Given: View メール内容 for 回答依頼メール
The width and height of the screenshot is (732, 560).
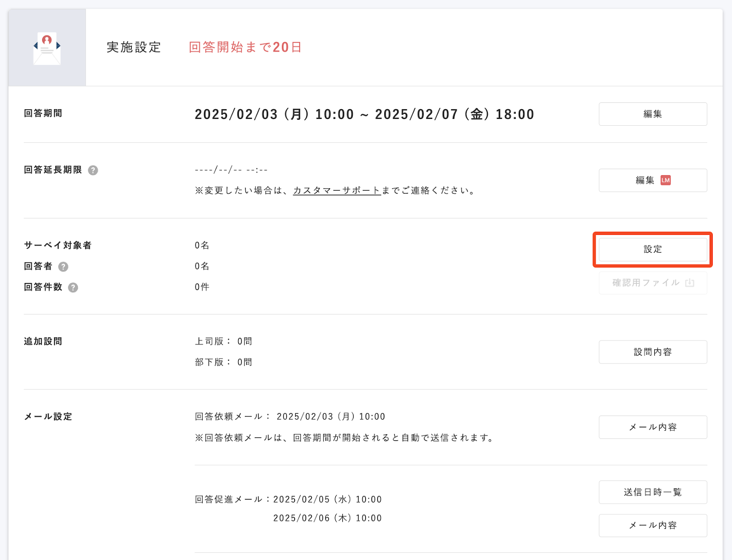Looking at the screenshot, I should point(653,427).
